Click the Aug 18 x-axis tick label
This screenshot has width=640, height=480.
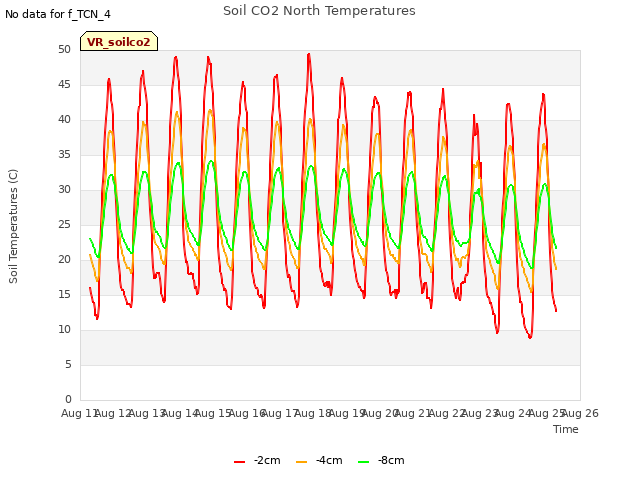click(313, 413)
